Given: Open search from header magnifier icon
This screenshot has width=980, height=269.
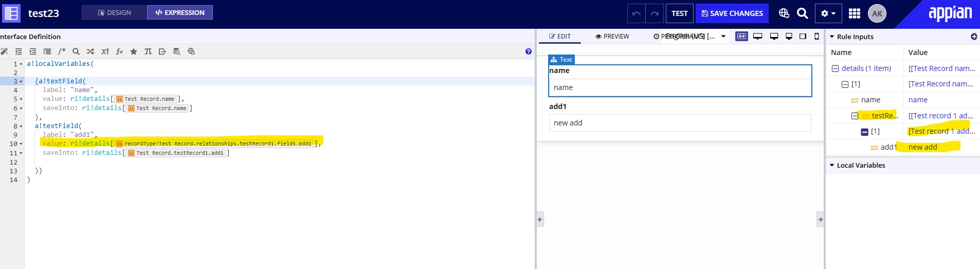Looking at the screenshot, I should pos(802,13).
